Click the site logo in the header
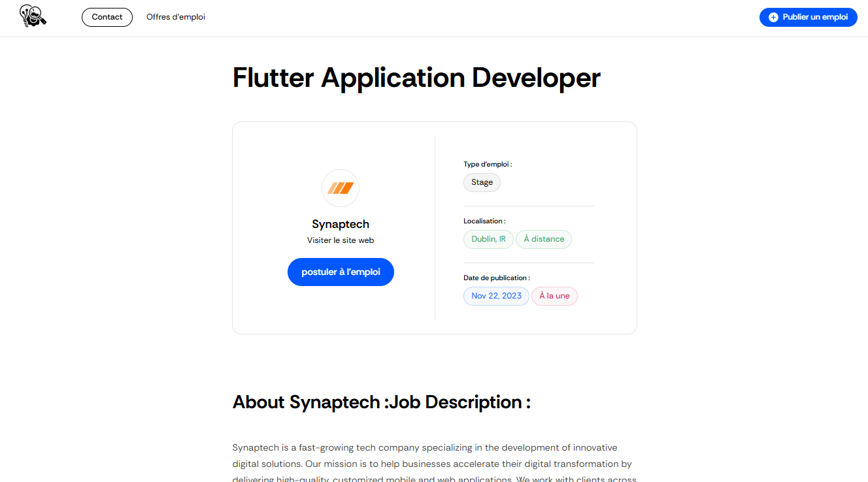Image resolution: width=868 pixels, height=482 pixels. click(x=33, y=16)
